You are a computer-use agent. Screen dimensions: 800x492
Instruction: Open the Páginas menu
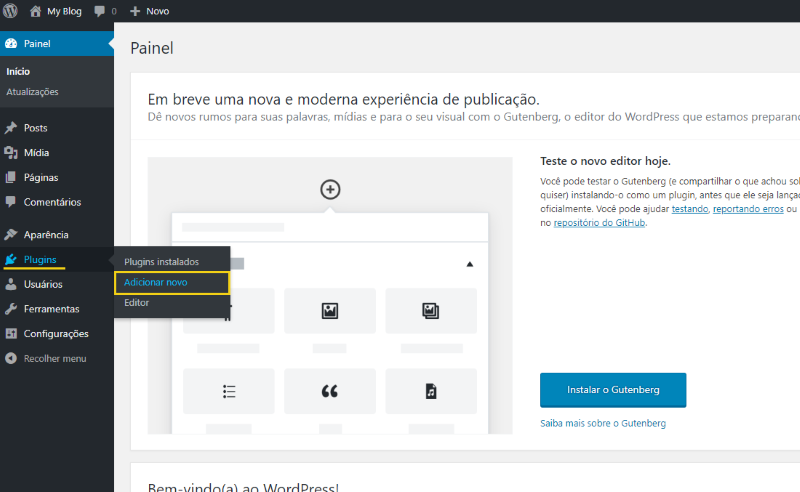41,177
